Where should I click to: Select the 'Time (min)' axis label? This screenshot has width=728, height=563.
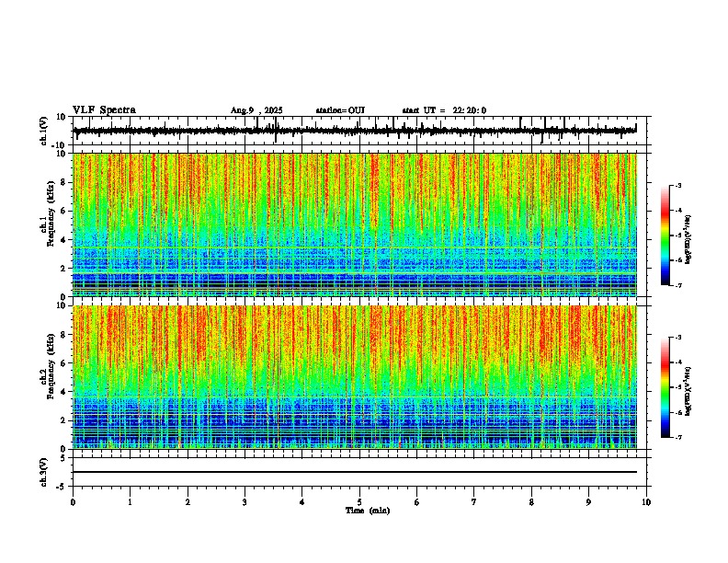pos(368,511)
